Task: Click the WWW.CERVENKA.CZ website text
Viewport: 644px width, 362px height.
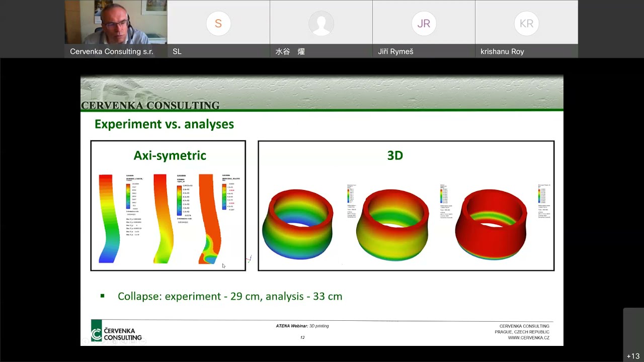Action: pos(528,338)
